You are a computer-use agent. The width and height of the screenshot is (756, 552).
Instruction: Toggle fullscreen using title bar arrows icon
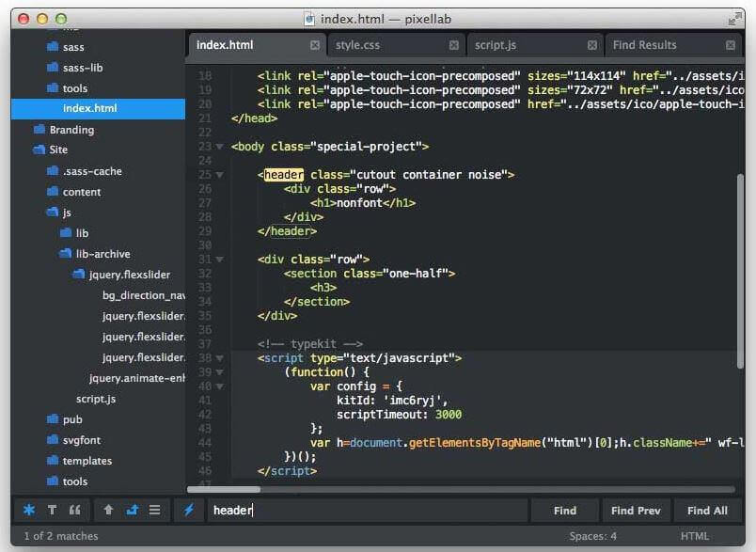point(734,20)
